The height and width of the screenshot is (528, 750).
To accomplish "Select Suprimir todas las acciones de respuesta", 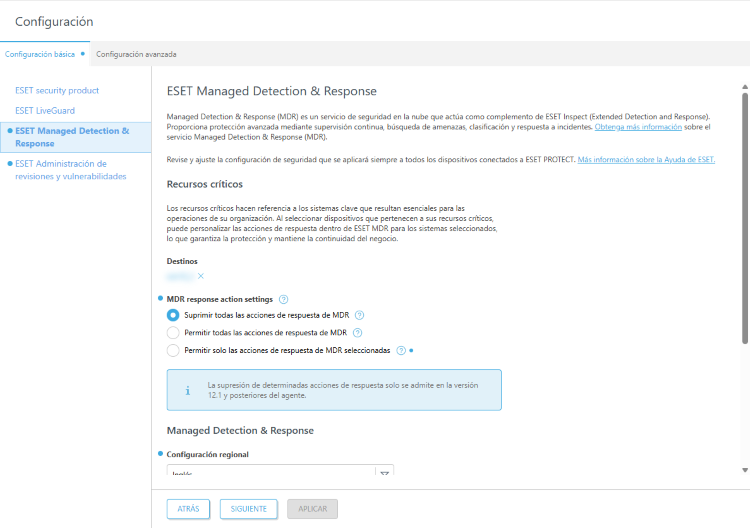I will [x=173, y=315].
